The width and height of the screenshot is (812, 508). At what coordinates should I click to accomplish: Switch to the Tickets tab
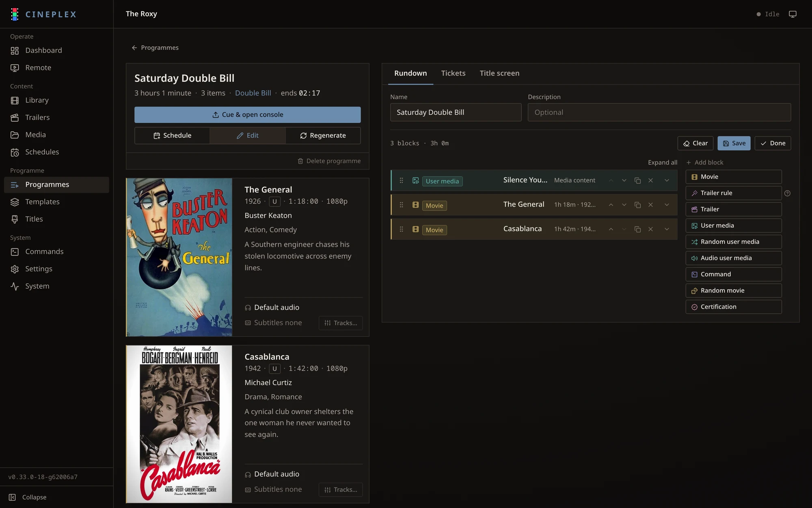(x=453, y=73)
